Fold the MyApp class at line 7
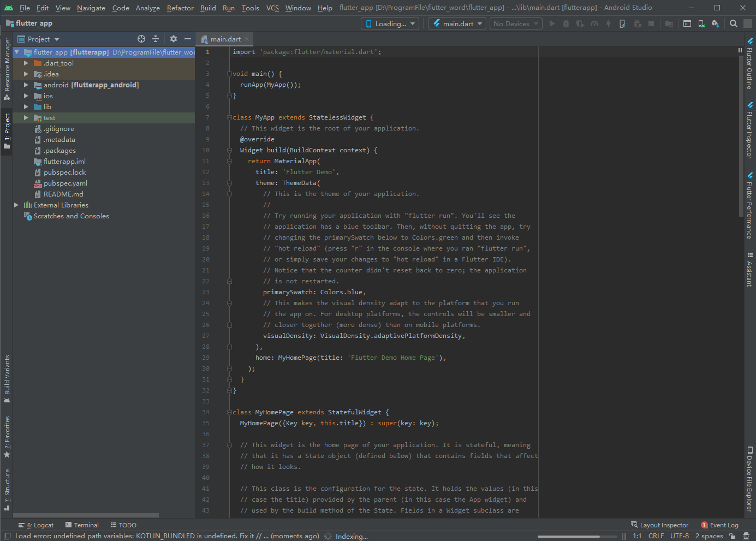Image resolution: width=756 pixels, height=541 pixels. click(229, 117)
